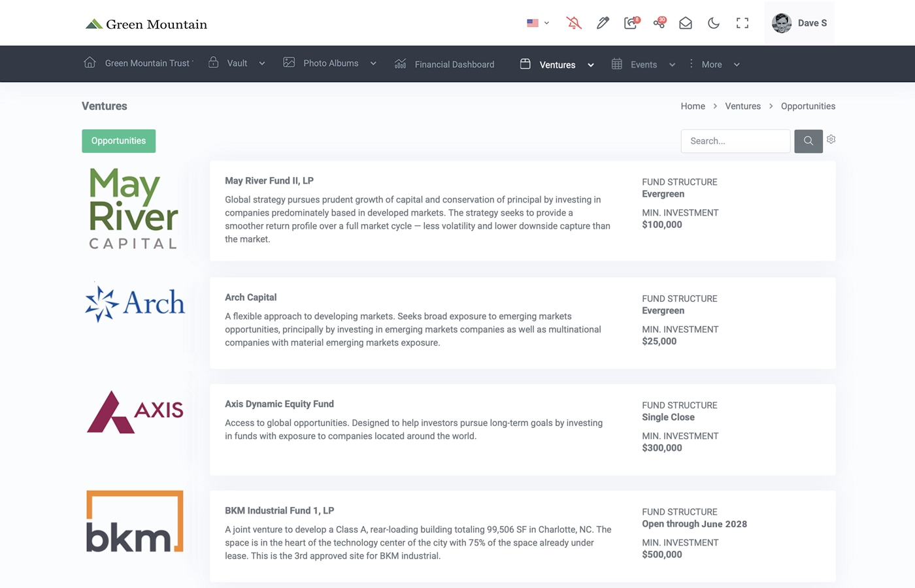Screen dimensions: 915x588
Task: Open the Events menu
Action: [x=644, y=65]
